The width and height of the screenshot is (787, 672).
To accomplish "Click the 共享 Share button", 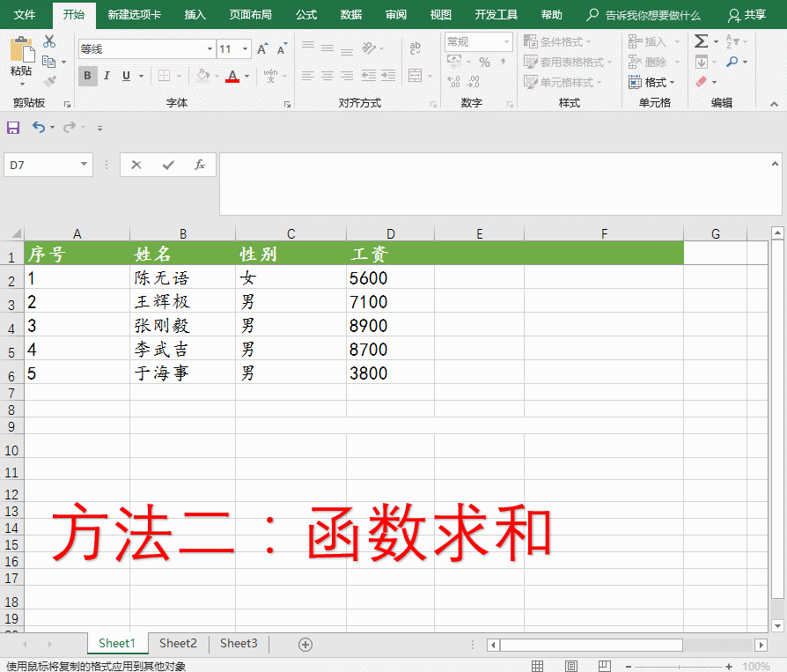I will tap(747, 15).
